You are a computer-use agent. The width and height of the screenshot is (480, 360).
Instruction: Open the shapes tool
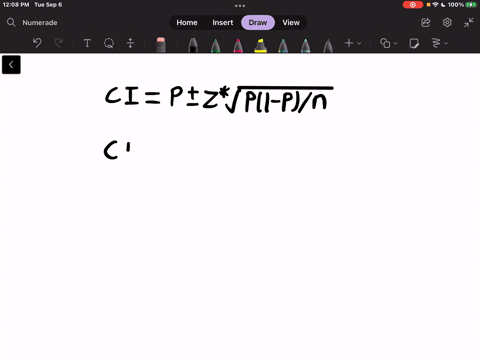pos(385,43)
